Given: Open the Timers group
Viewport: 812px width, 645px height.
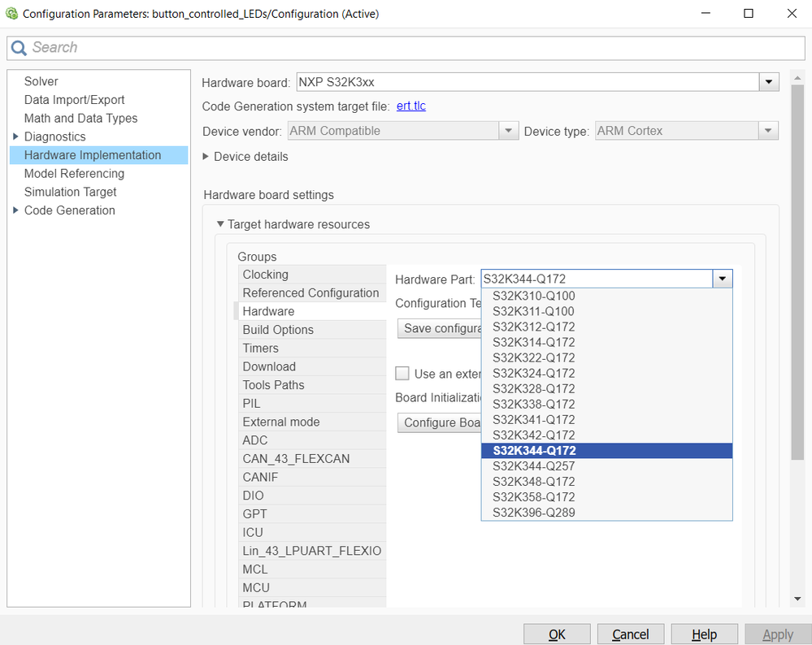Looking at the screenshot, I should click(312, 348).
